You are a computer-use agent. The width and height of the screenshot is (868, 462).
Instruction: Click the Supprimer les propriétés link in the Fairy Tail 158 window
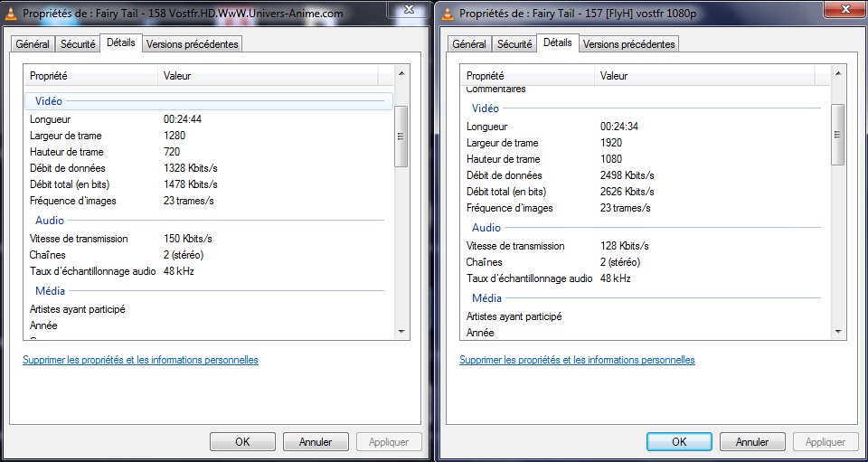coord(140,360)
